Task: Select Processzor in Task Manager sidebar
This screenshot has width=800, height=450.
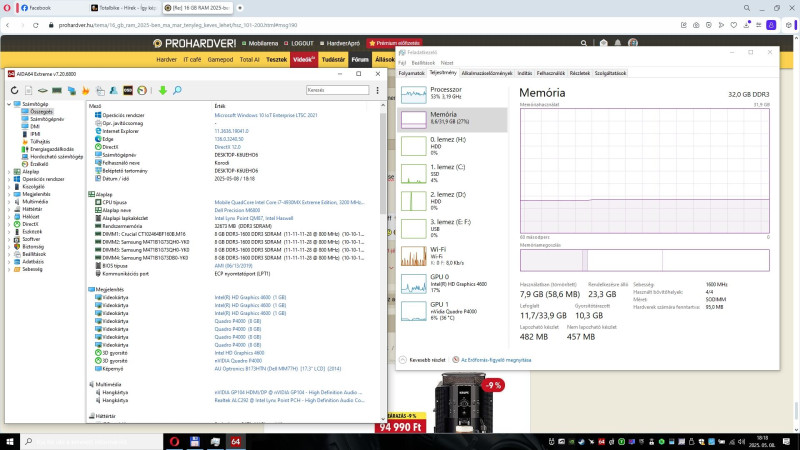Action: 452,93
